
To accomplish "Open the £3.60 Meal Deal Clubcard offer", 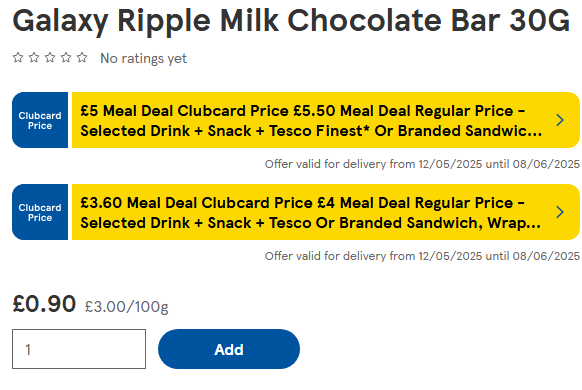I will point(326,212).
